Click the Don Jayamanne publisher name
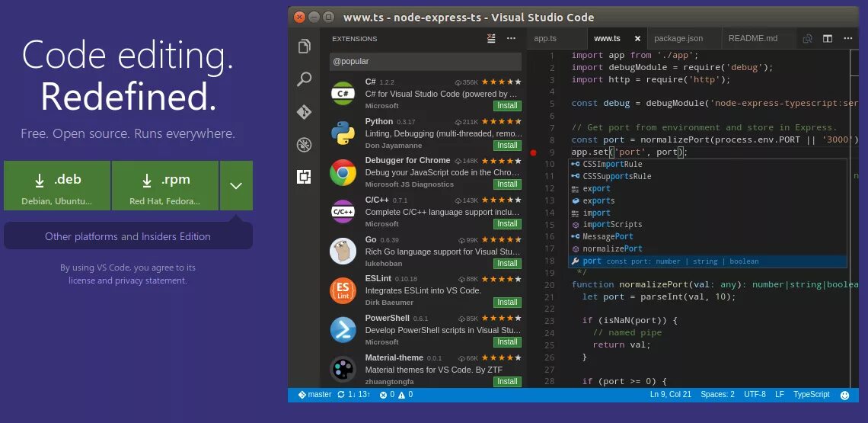 tap(394, 146)
